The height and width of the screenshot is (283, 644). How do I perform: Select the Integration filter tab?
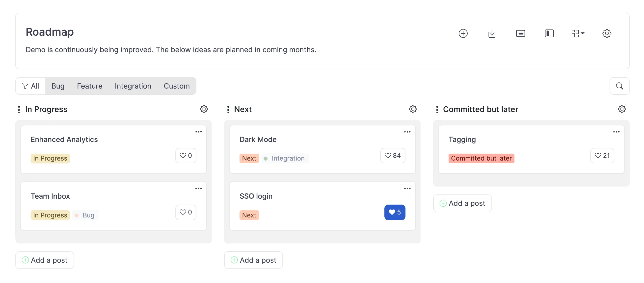click(x=133, y=86)
